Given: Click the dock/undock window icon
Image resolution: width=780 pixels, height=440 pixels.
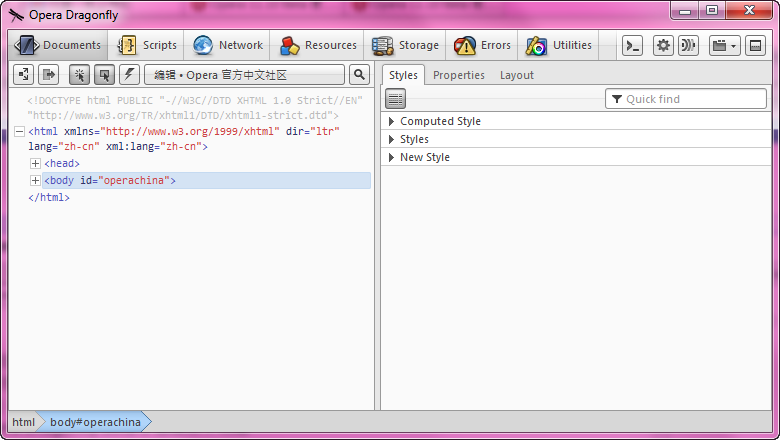Looking at the screenshot, I should pos(755,46).
